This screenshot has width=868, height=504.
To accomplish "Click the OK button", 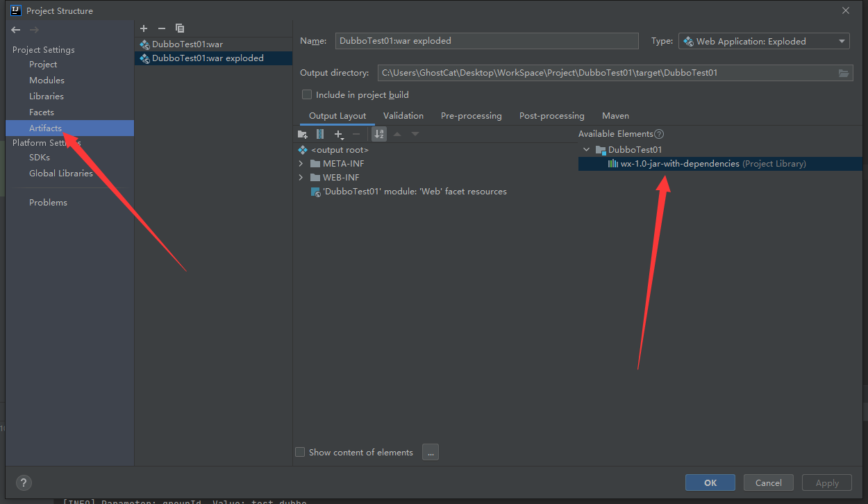I will 710,482.
